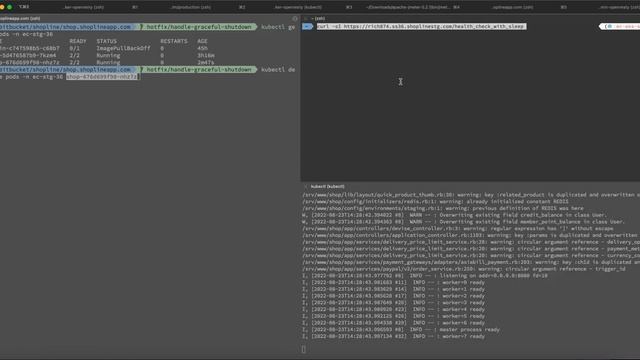Screen dimensions: 640x360
Task: Click the close icon of the upper-right zsh pane
Action: 305,18
